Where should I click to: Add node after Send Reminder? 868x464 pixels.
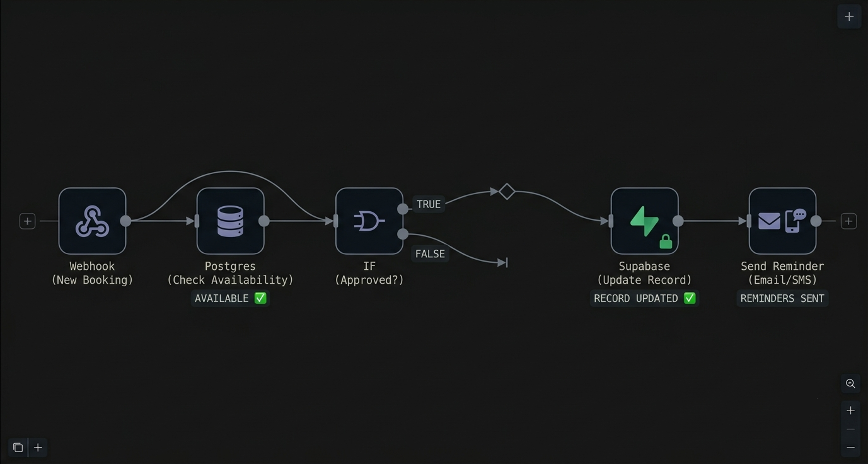click(848, 221)
